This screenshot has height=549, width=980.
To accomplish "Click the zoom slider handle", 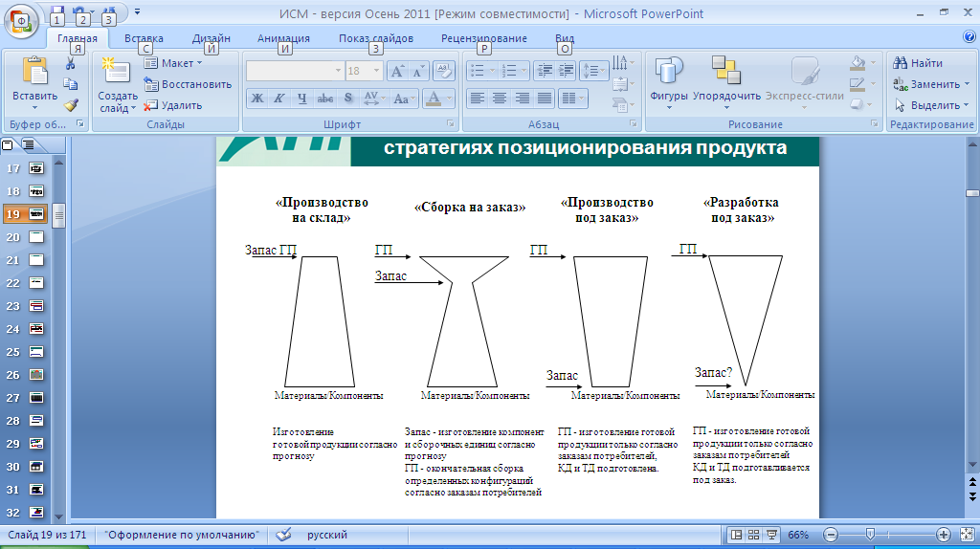I will pos(869,534).
